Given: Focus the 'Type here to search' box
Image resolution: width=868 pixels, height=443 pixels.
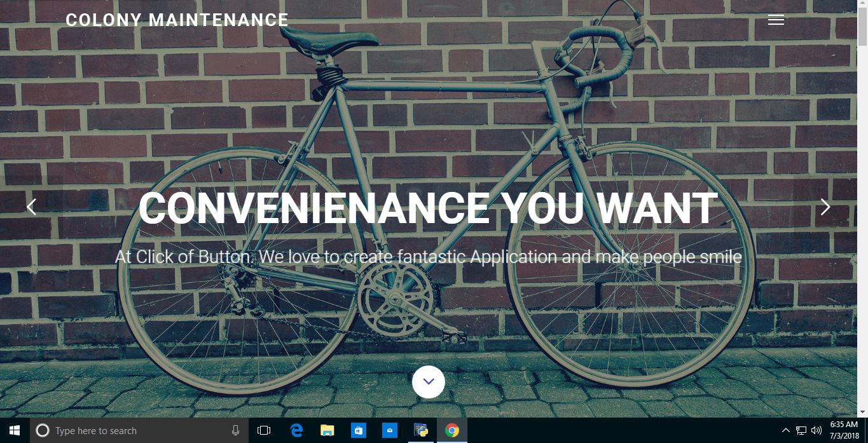Looking at the screenshot, I should point(139,430).
